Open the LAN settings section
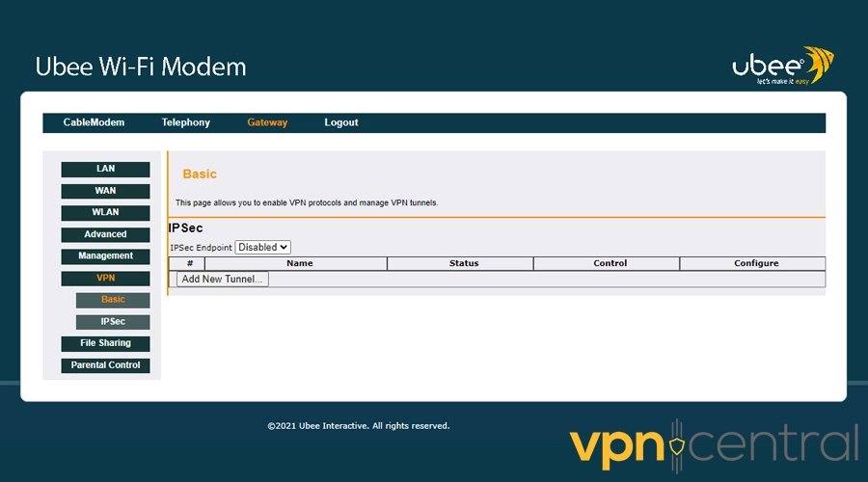 click(105, 169)
